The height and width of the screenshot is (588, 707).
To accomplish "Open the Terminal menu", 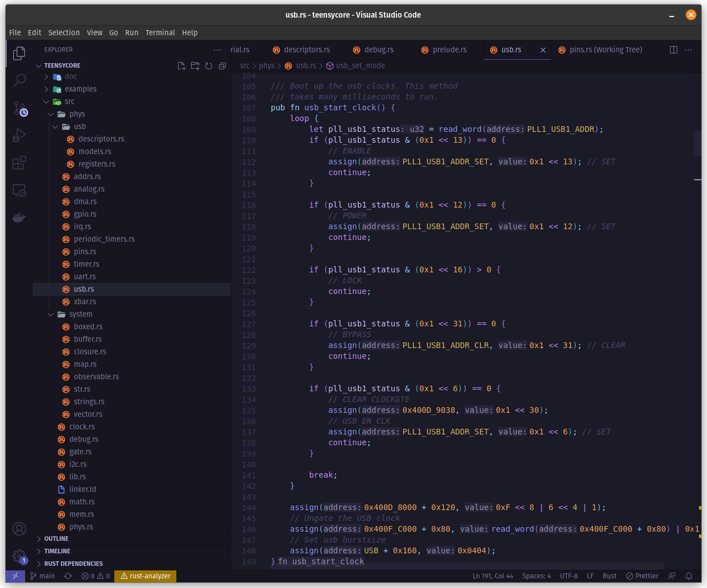I will (160, 32).
